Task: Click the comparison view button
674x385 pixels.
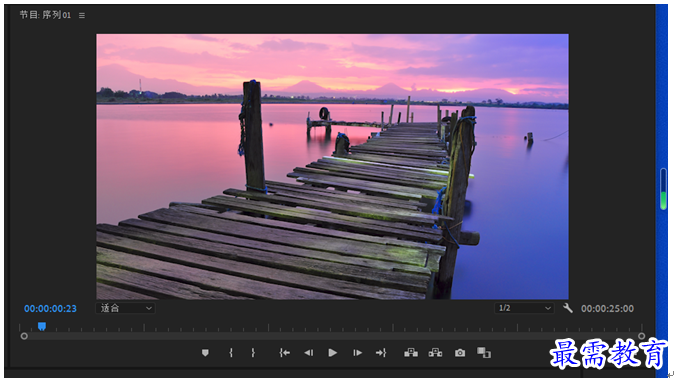Action: [x=484, y=353]
